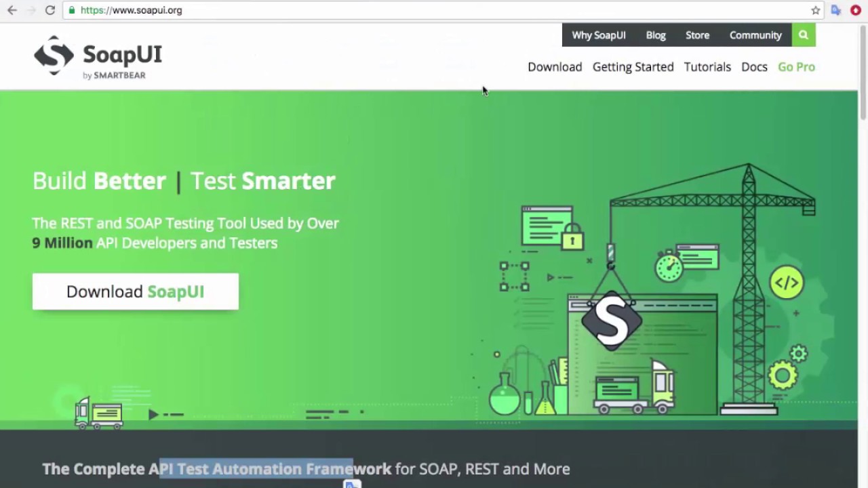The width and height of the screenshot is (868, 488).
Task: Click the address bar URL field
Action: click(441, 10)
